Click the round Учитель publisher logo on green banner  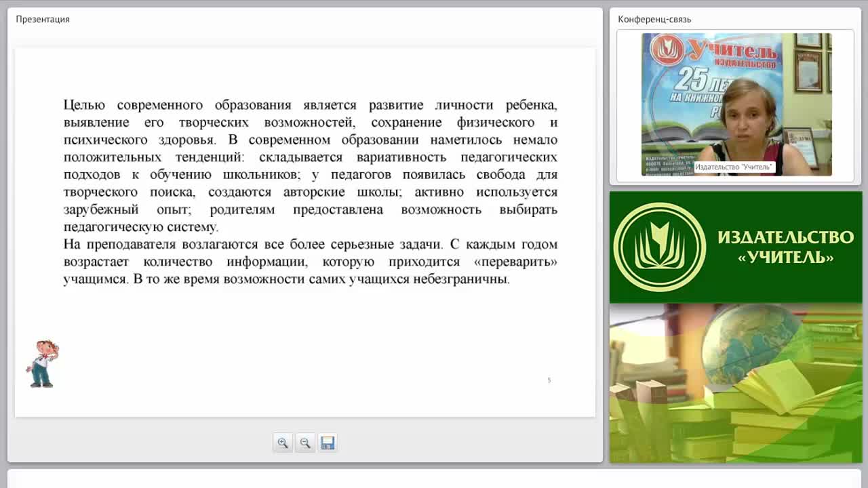[x=660, y=247]
